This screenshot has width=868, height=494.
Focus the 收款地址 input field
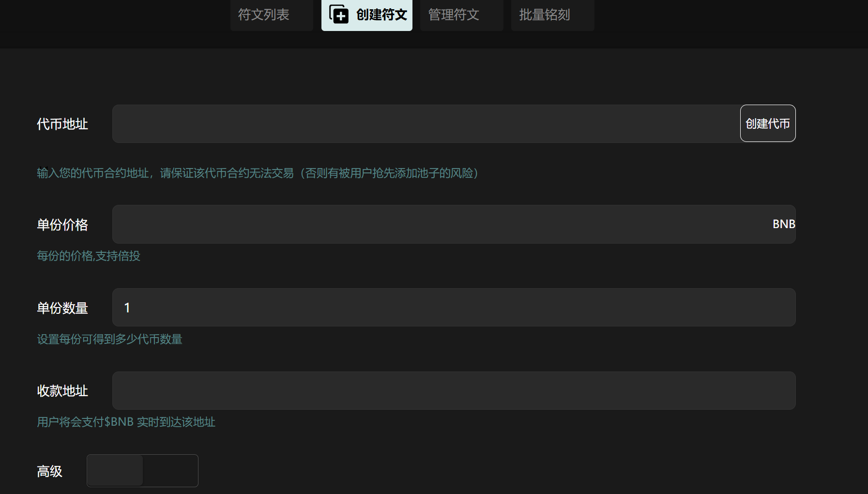coord(454,391)
